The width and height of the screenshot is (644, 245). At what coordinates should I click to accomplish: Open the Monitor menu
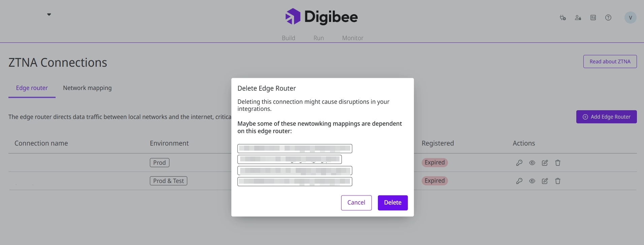(353, 38)
